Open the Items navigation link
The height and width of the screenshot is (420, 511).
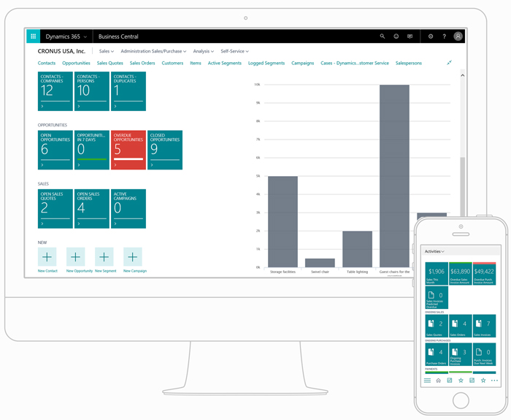pos(196,63)
